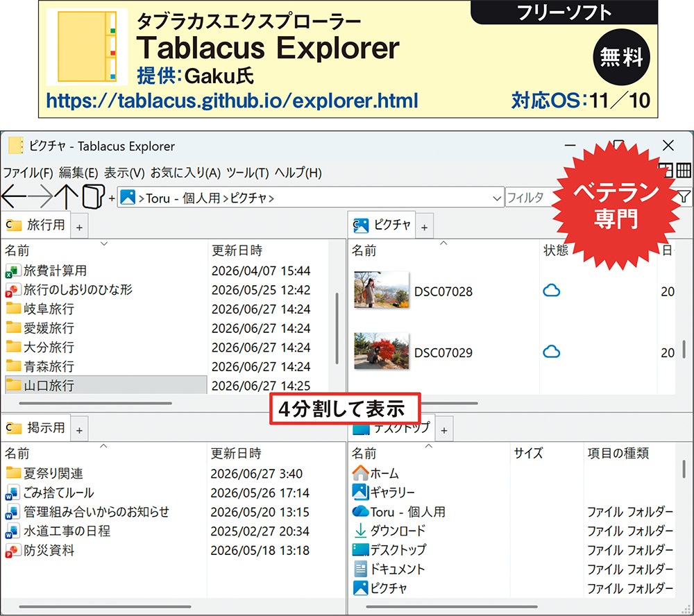The height and width of the screenshot is (616, 694).
Task: Go back with the left arrow
Action: pyautogui.click(x=14, y=197)
